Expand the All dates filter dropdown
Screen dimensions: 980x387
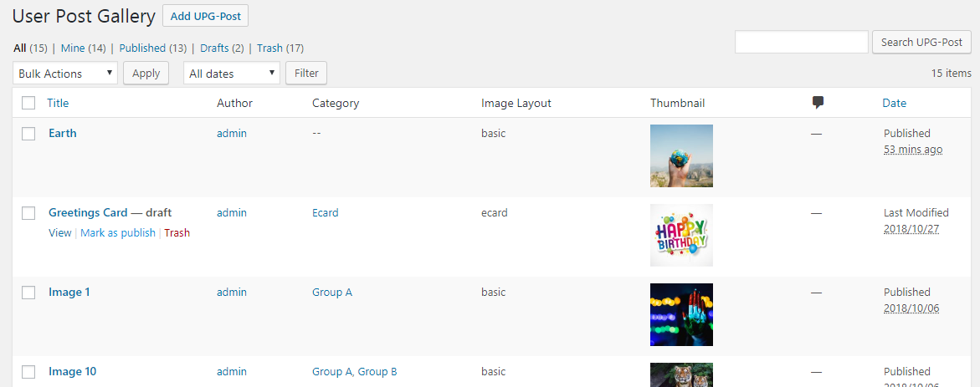point(231,74)
